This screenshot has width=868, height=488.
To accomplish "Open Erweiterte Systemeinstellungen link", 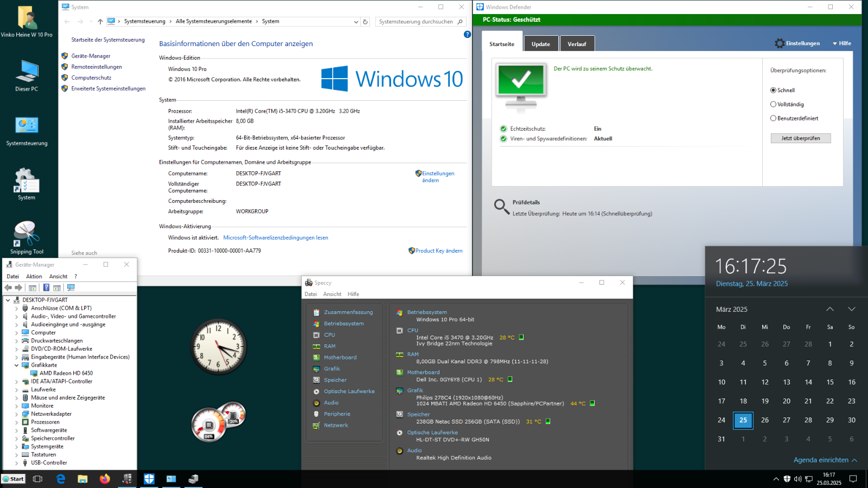I will [108, 89].
